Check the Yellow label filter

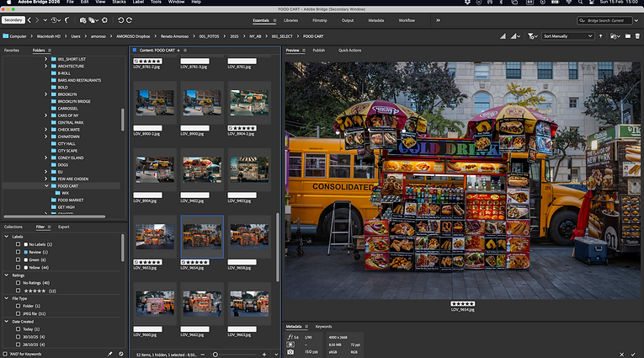(x=18, y=267)
